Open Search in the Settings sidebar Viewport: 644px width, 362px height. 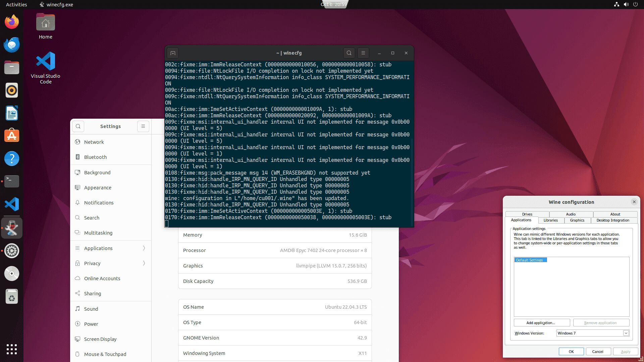click(x=111, y=218)
